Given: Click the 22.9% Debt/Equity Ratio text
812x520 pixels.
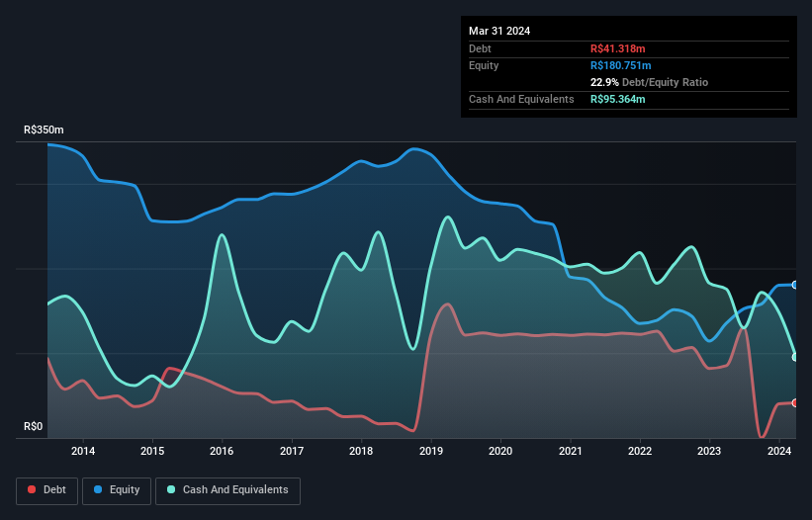Looking at the screenshot, I should pyautogui.click(x=650, y=82).
